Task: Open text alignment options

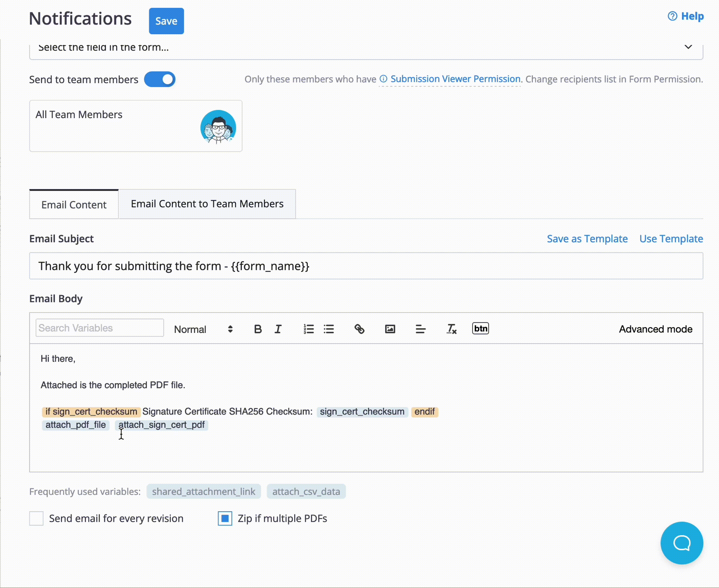Action: click(x=420, y=329)
